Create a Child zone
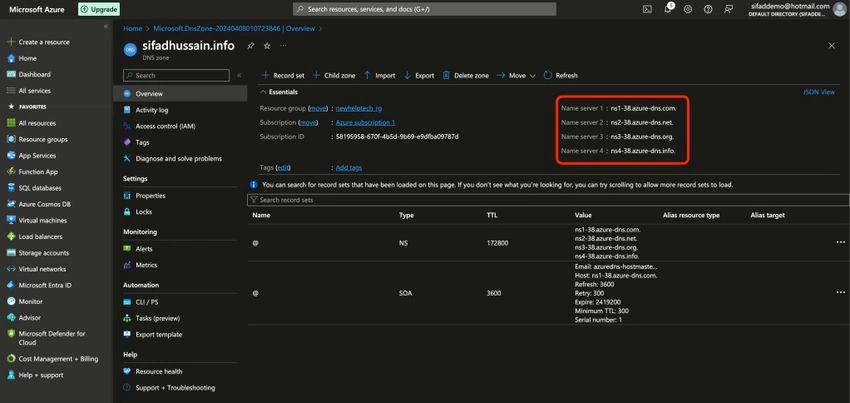The width and height of the screenshot is (850, 403). pos(334,75)
